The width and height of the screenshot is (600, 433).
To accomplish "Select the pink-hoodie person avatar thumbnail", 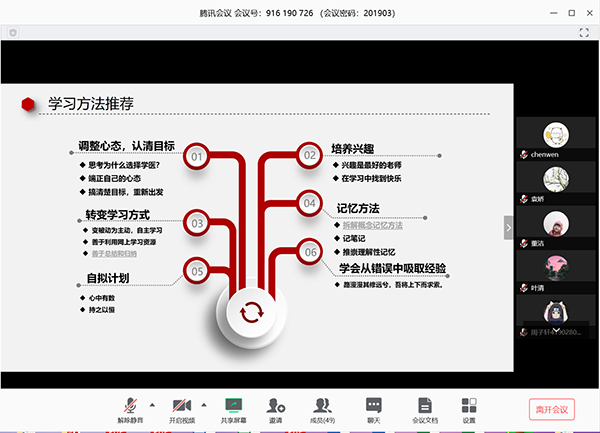I will (556, 224).
